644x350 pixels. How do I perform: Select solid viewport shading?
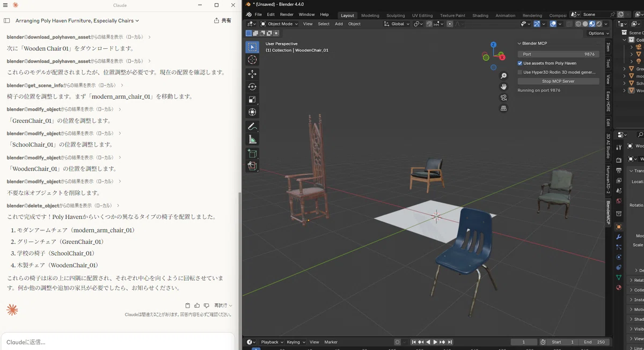[x=586, y=24]
